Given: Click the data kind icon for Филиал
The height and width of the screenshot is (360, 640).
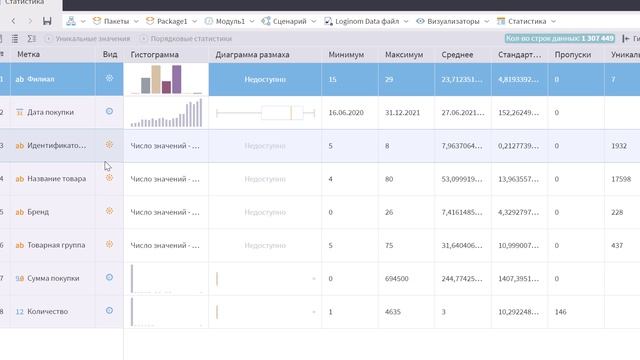Looking at the screenshot, I should [109, 78].
